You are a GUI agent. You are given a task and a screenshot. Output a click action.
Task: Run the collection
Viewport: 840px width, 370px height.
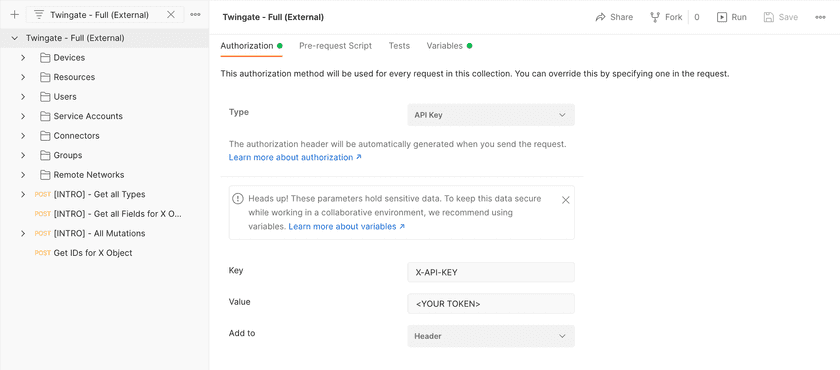pos(732,17)
